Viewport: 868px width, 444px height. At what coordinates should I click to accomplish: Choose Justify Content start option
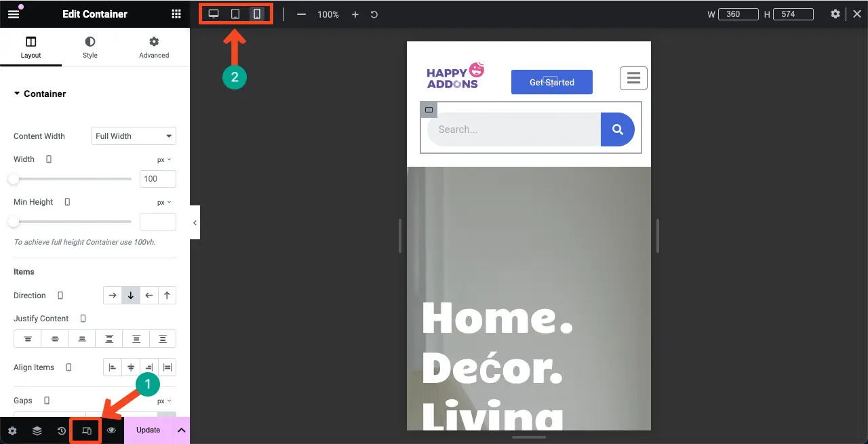coord(28,339)
